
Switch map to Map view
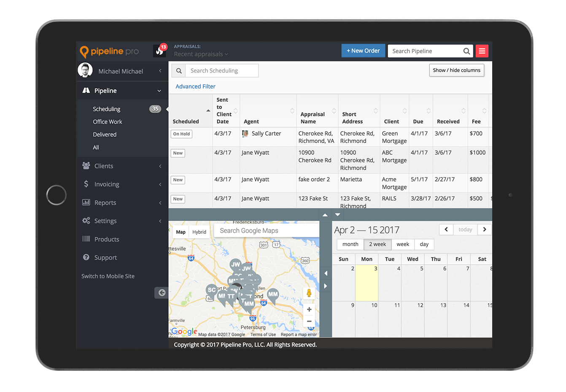(x=181, y=232)
